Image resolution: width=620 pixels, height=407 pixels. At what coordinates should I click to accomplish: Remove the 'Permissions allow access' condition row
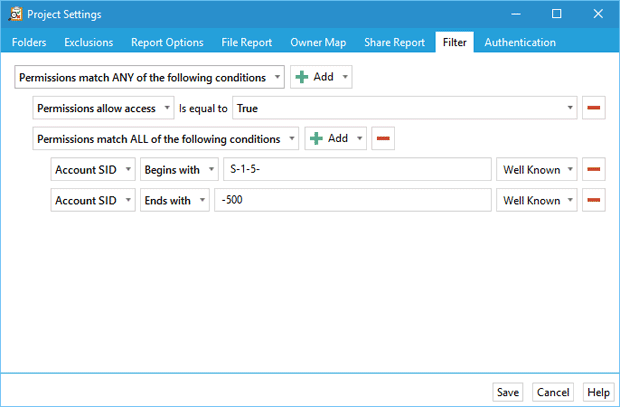tap(594, 108)
